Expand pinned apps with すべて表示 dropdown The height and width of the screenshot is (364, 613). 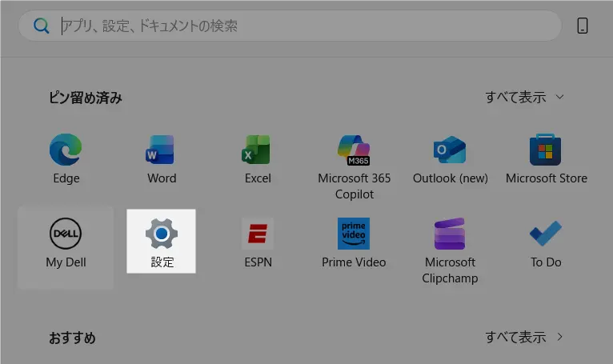tap(515, 97)
